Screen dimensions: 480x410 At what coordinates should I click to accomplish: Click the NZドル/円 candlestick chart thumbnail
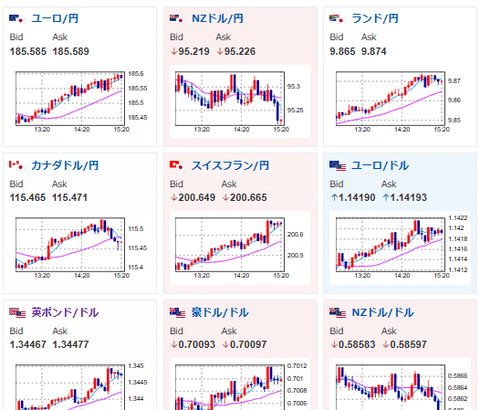tap(240, 102)
